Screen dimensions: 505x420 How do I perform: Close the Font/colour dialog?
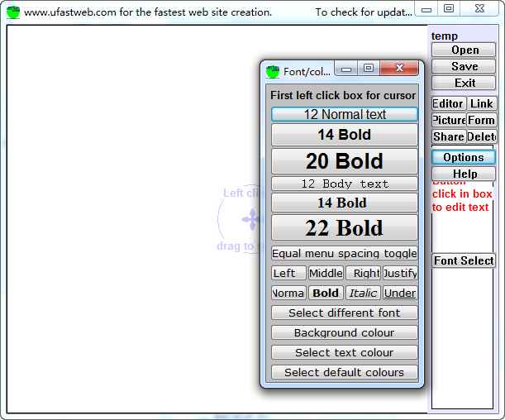399,68
